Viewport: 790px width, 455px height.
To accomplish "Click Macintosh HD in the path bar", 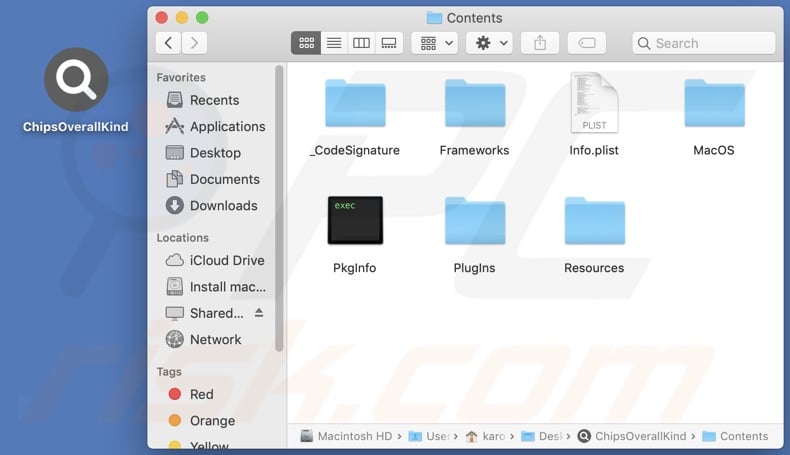I will (x=347, y=436).
